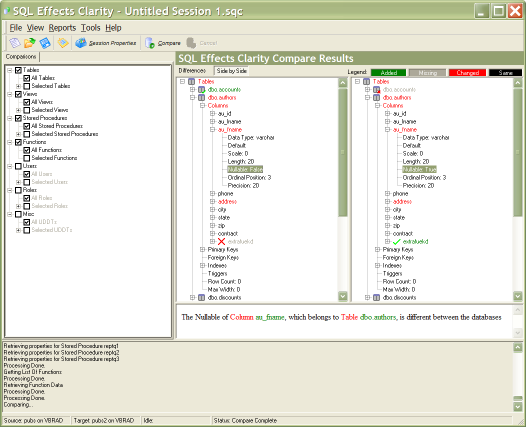Click the dbo.discounts table icon in right results pane
The width and height of the screenshot is (526, 427).
point(376,298)
